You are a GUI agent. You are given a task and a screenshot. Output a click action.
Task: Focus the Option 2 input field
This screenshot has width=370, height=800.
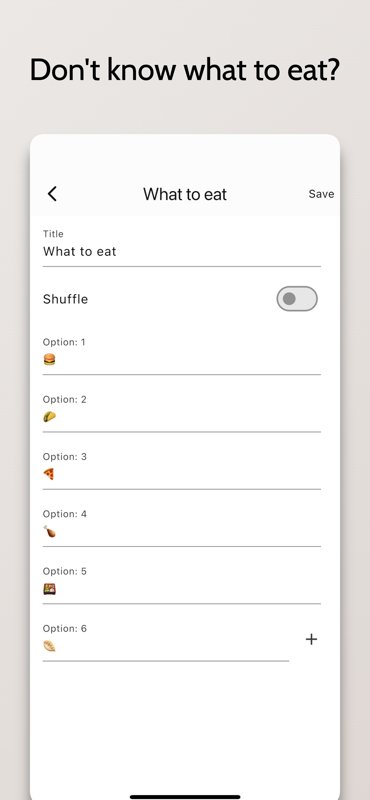[182, 413]
